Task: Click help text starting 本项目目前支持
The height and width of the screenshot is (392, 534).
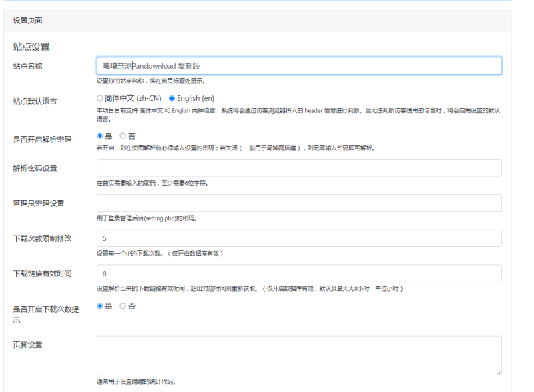Action: 298,114
